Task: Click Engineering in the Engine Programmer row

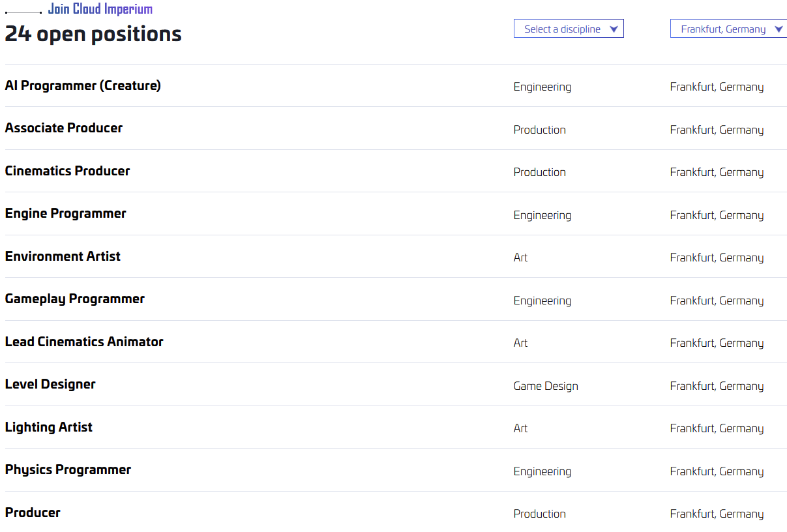Action: click(x=542, y=215)
